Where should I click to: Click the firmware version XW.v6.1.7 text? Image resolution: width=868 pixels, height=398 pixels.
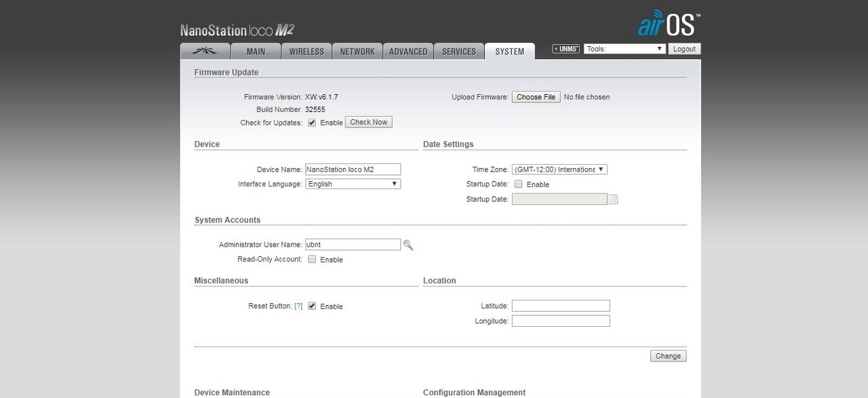coord(321,97)
